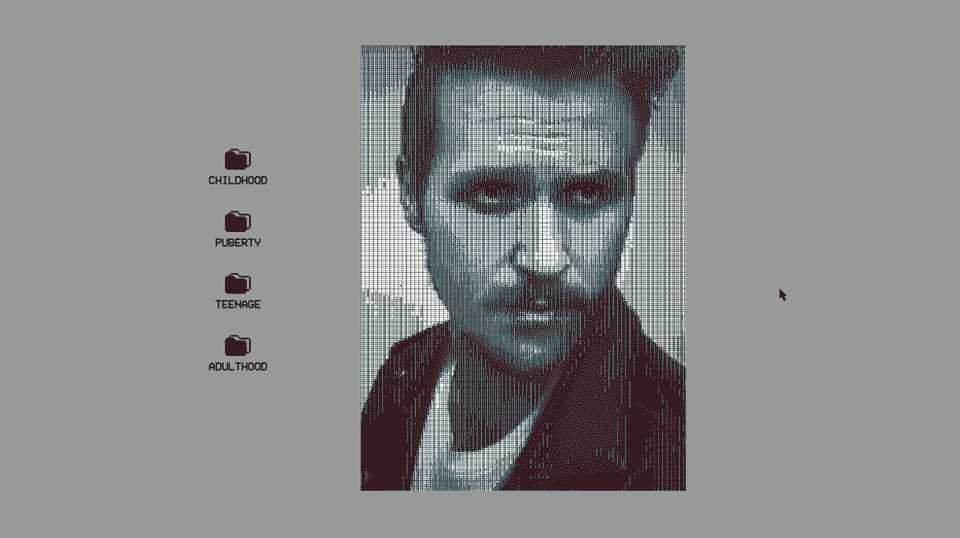960x538 pixels.
Task: Select the ADULTHOOD text label
Action: (237, 367)
